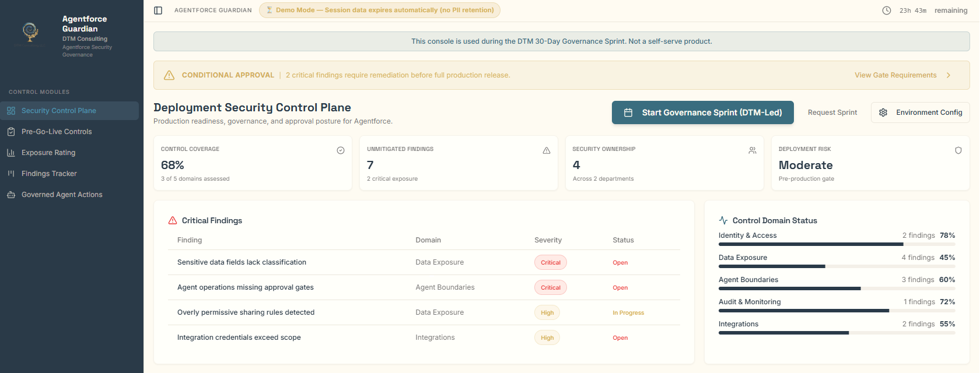
Task: Click the Status column header
Action: coord(623,240)
